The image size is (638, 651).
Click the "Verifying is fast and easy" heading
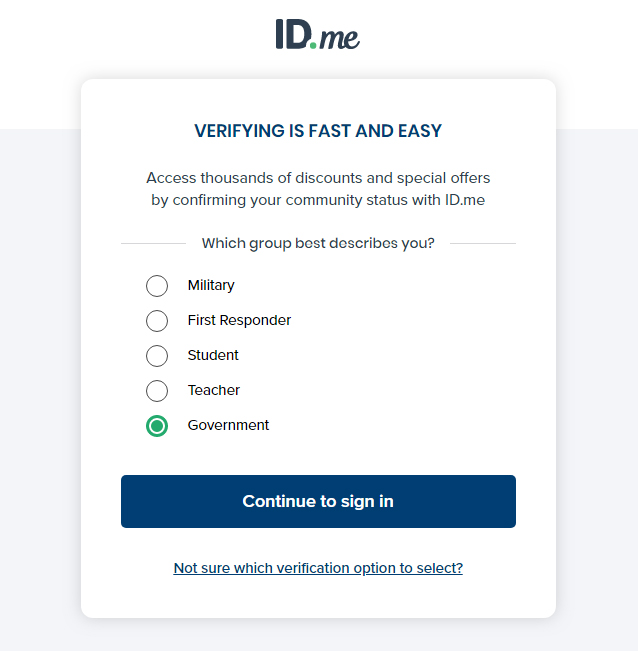pyautogui.click(x=318, y=131)
